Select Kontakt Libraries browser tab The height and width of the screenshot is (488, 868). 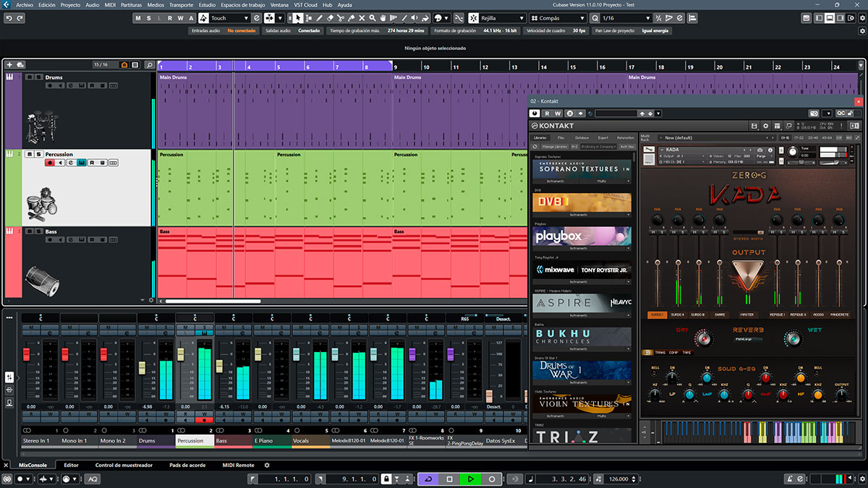click(x=540, y=137)
